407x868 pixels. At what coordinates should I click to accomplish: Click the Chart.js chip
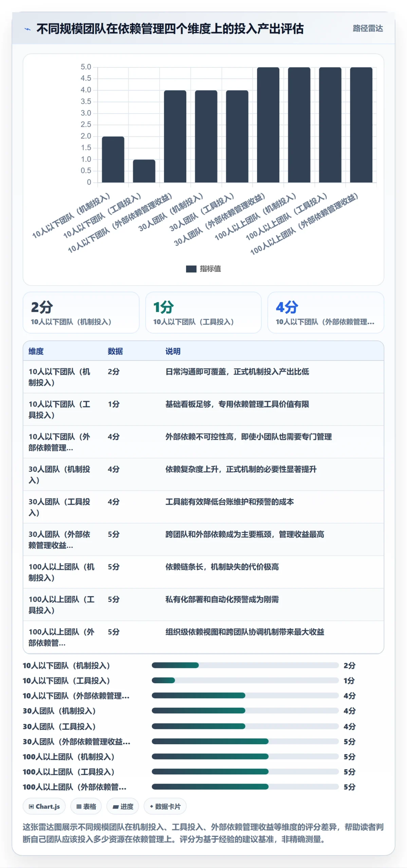(x=44, y=806)
